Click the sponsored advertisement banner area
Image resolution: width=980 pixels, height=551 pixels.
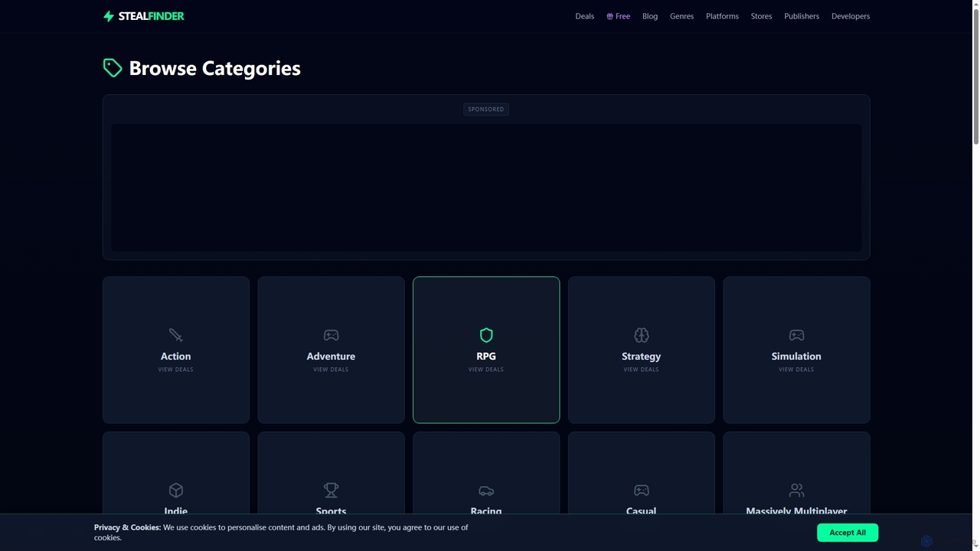tap(486, 187)
